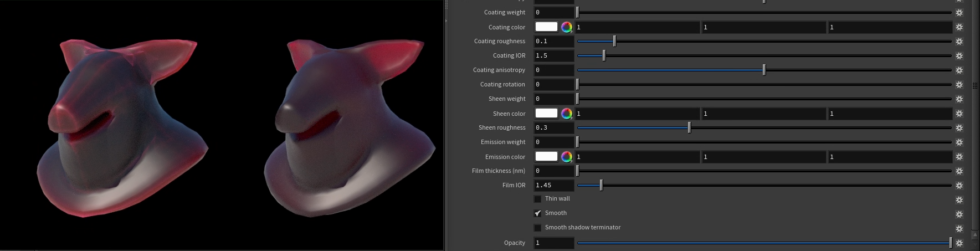Click the left rendered pig head preview
Screen dimensions: 980x251
click(122, 127)
